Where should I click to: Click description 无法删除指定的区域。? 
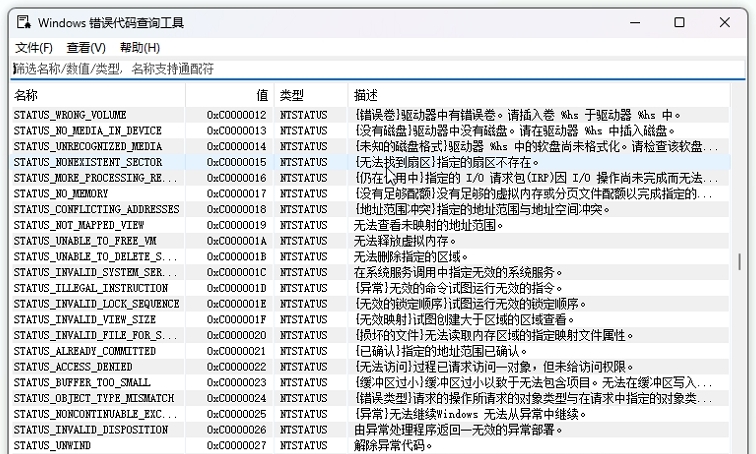pos(411,256)
